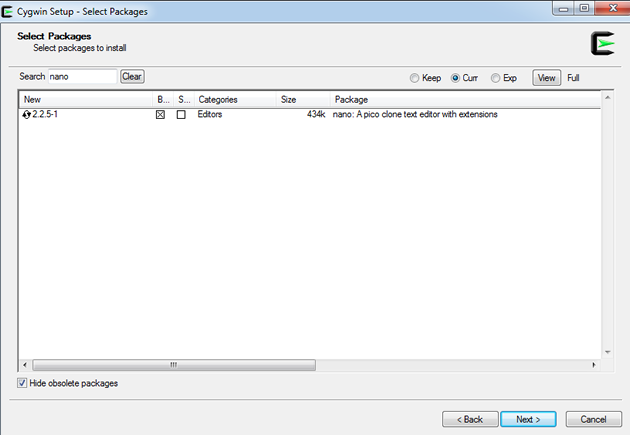Toggle the Src checkbox for nano
This screenshot has height=435, width=630.
[181, 115]
